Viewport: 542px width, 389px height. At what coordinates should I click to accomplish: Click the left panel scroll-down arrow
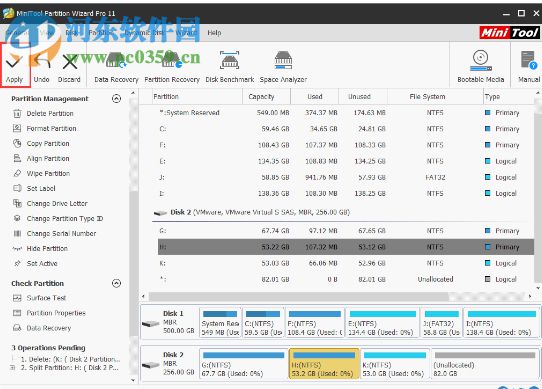[x=133, y=380]
